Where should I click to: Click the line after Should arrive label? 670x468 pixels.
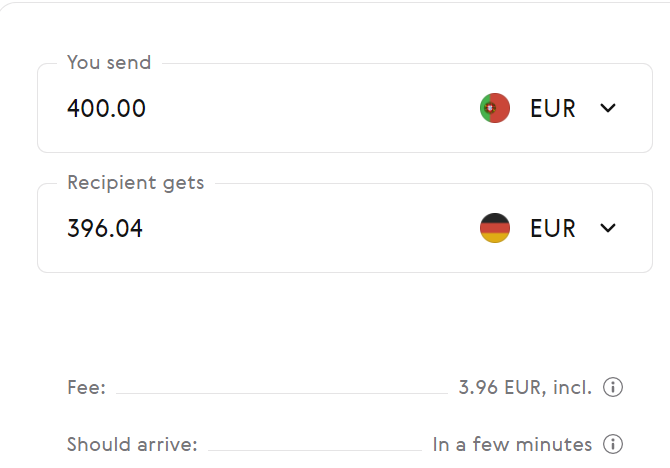[314, 450]
